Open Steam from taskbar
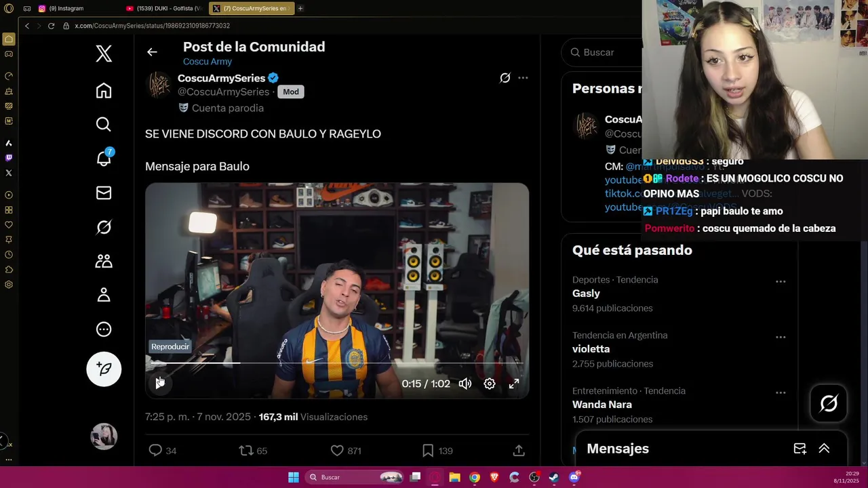868x488 pixels. click(x=554, y=477)
